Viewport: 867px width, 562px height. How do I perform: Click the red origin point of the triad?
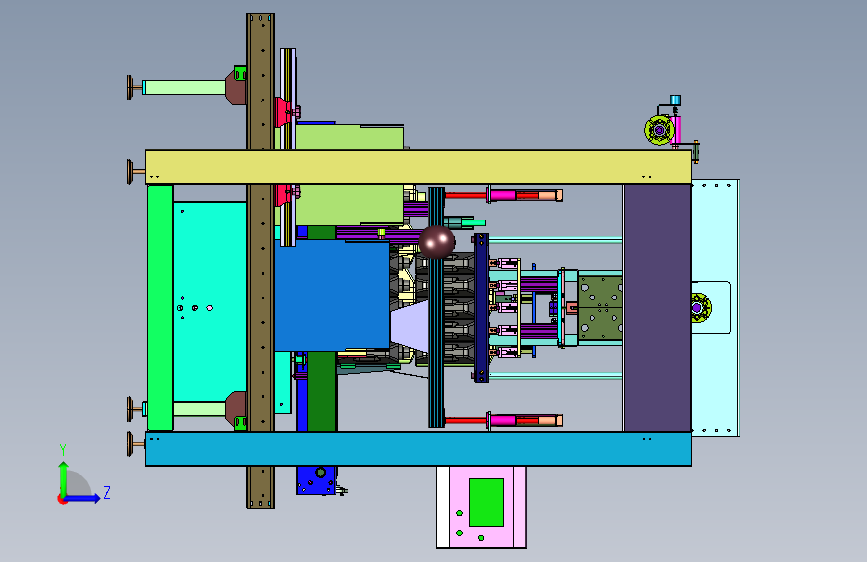62,499
